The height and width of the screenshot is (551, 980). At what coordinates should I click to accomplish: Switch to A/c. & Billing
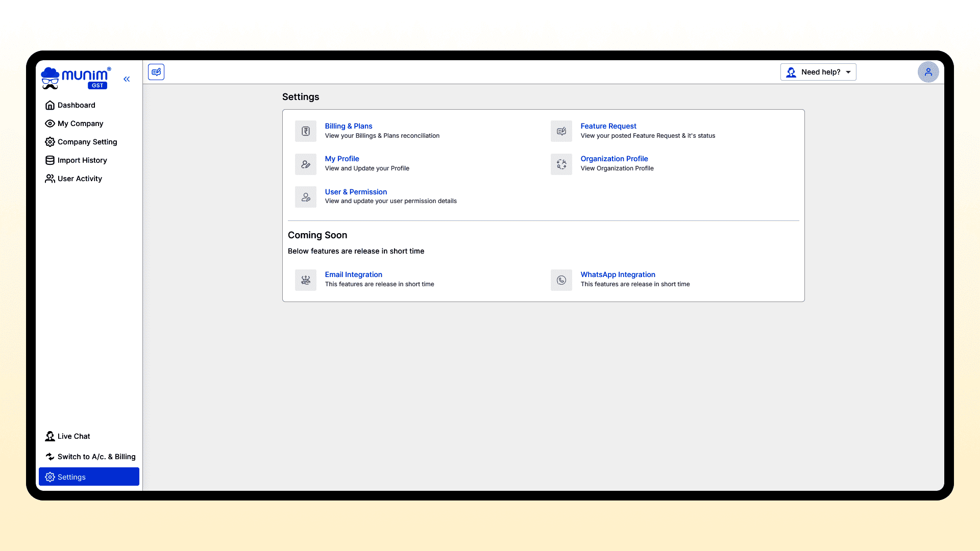[x=96, y=457]
